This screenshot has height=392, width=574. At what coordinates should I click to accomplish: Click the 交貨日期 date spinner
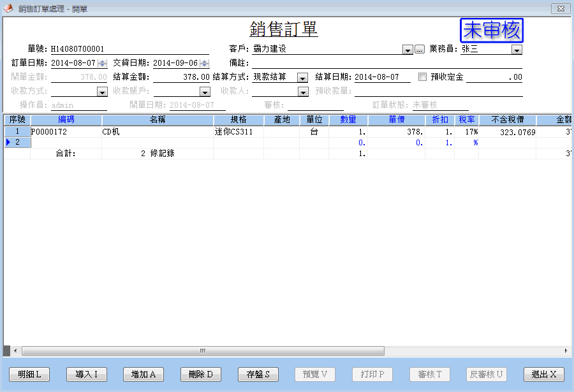point(204,63)
